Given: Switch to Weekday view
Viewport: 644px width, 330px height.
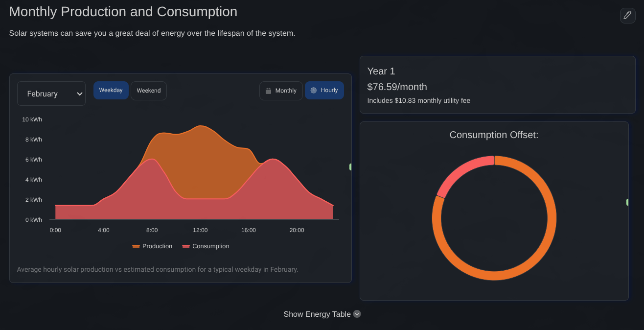Looking at the screenshot, I should click(111, 90).
